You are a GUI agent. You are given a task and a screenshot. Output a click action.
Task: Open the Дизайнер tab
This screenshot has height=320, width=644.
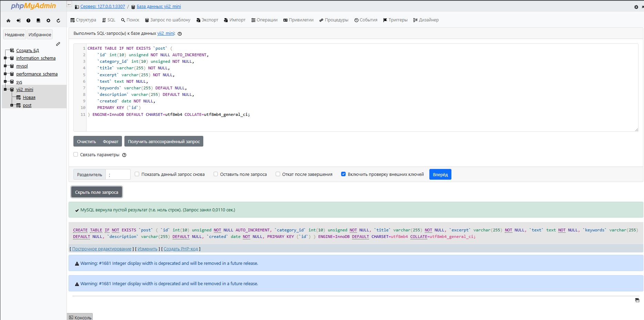click(x=426, y=20)
